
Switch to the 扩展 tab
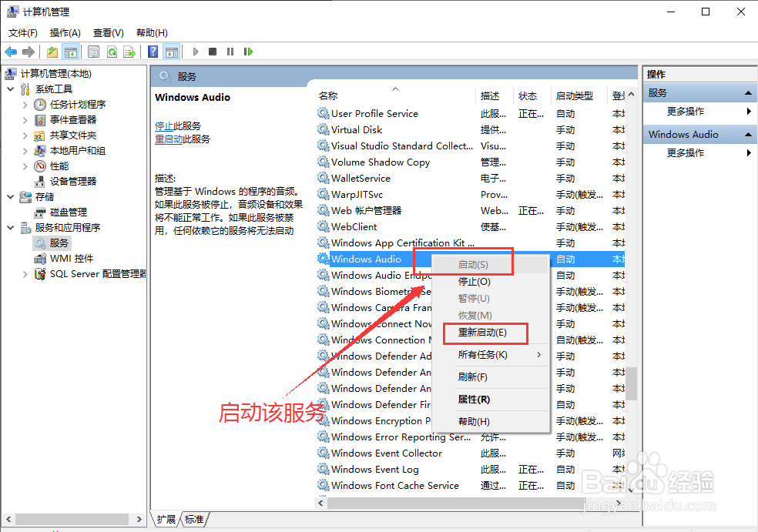pos(166,519)
